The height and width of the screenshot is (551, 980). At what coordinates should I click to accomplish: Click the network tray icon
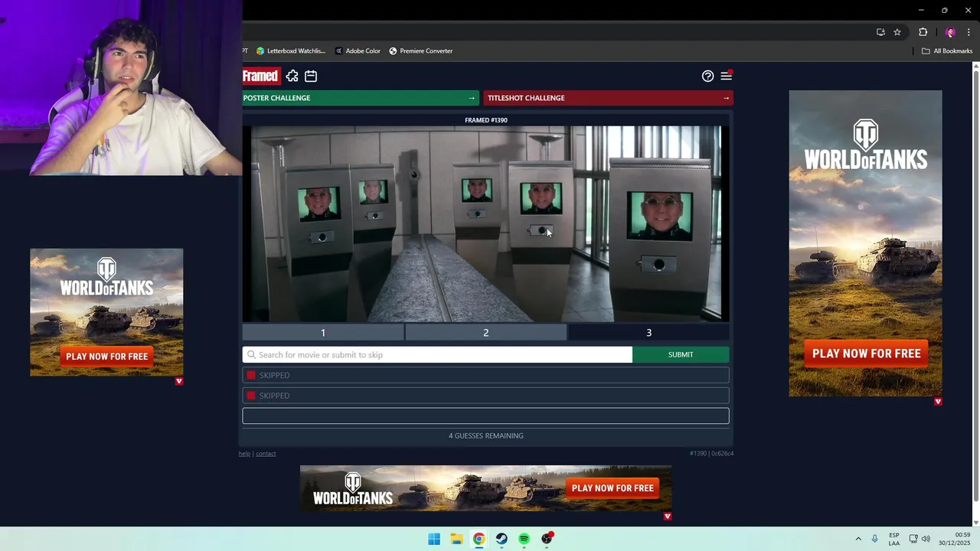point(913,539)
